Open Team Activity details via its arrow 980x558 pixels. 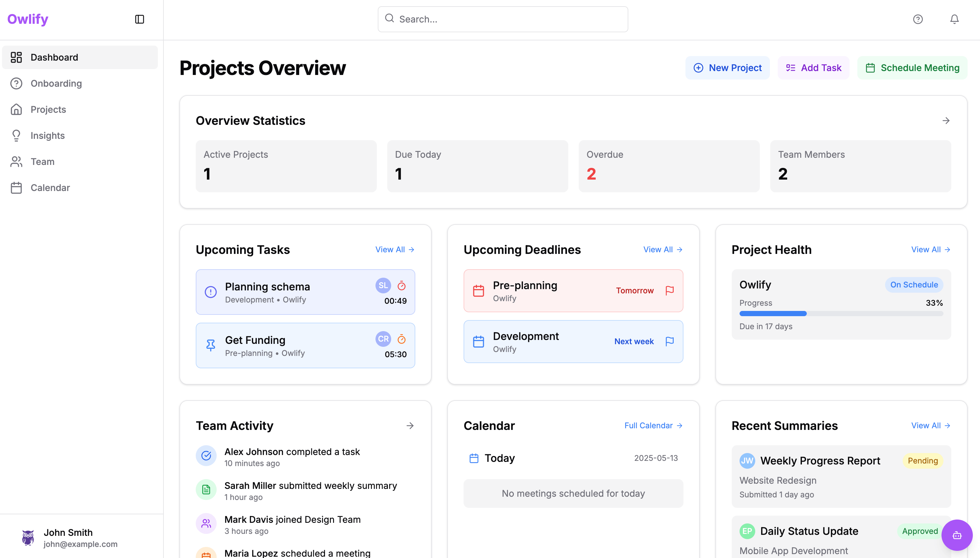pyautogui.click(x=410, y=425)
